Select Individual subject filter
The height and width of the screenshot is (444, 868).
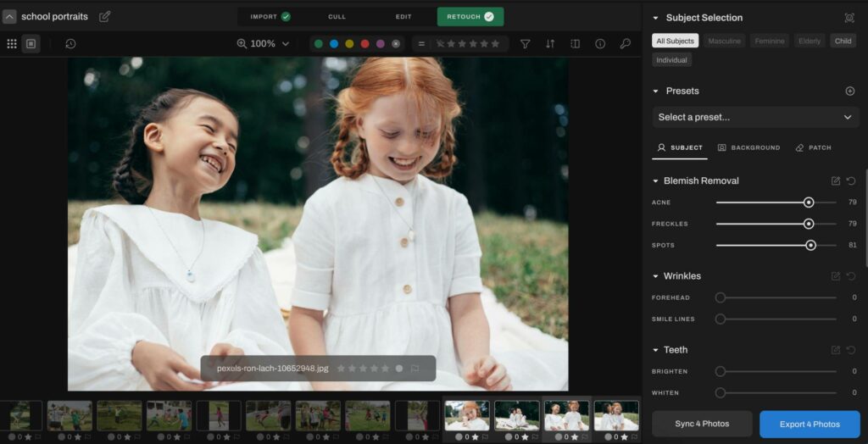[x=671, y=60]
